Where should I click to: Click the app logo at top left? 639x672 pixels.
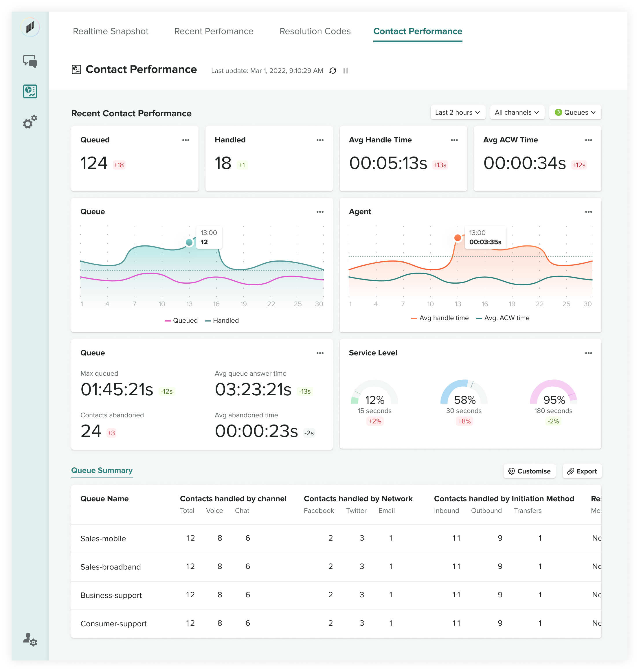tap(30, 27)
